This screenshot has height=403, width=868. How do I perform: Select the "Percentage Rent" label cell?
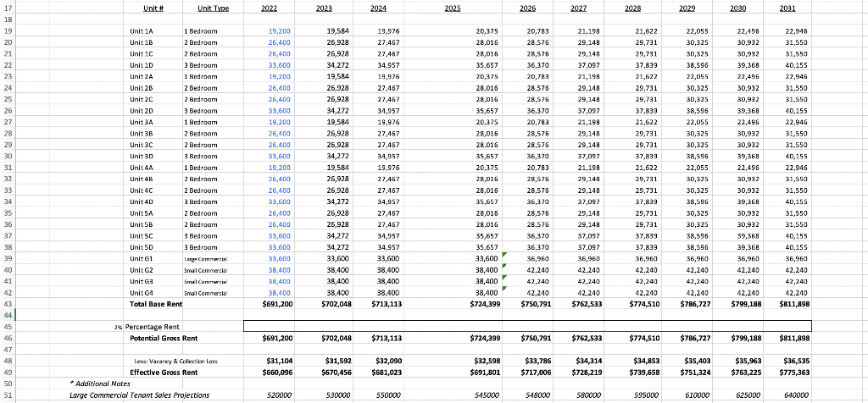pyautogui.click(x=153, y=327)
